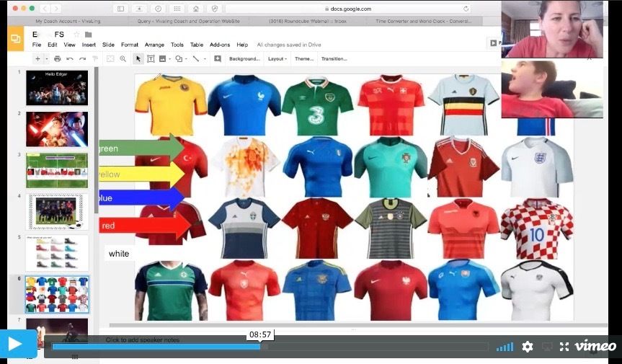622x364 pixels.
Task: Toggle Safari sidebar button
Action: click(x=120, y=9)
